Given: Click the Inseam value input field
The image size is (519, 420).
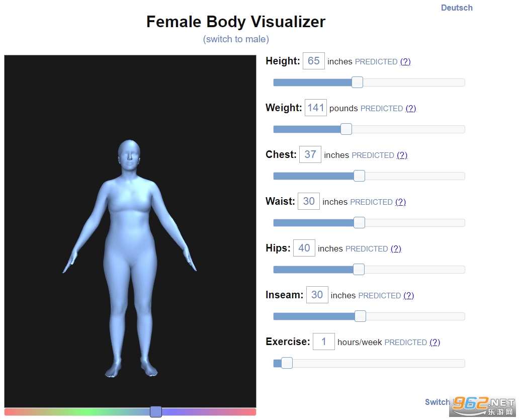Looking at the screenshot, I should tap(317, 295).
